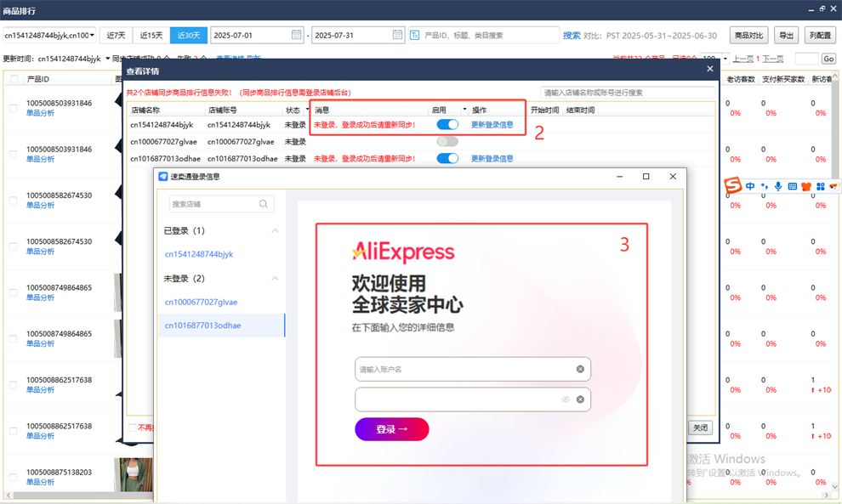Select store cn1541248744bjyk in login list
Viewport: 842px width, 504px height.
coord(199,254)
